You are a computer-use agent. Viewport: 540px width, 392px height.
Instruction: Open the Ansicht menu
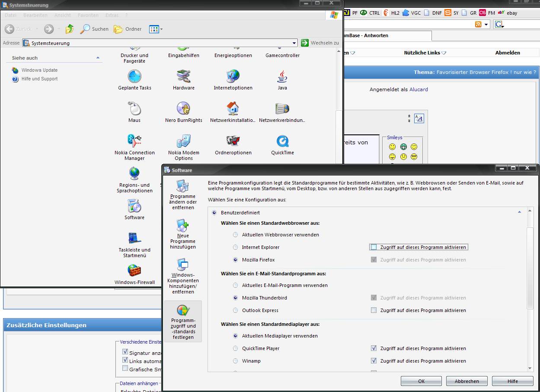click(63, 15)
